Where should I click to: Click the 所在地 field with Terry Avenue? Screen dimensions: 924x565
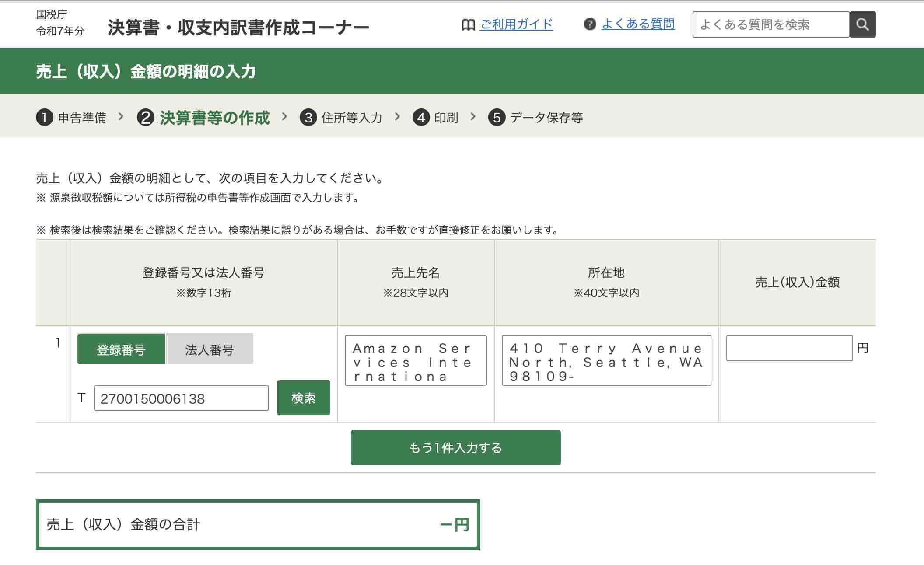coord(606,360)
